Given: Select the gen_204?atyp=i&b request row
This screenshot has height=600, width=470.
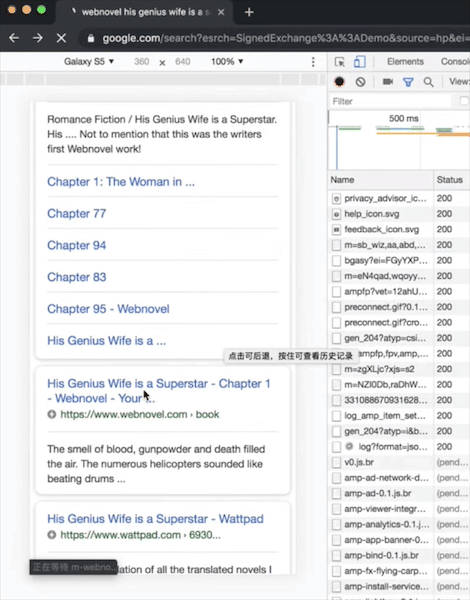Looking at the screenshot, I should [399, 431].
